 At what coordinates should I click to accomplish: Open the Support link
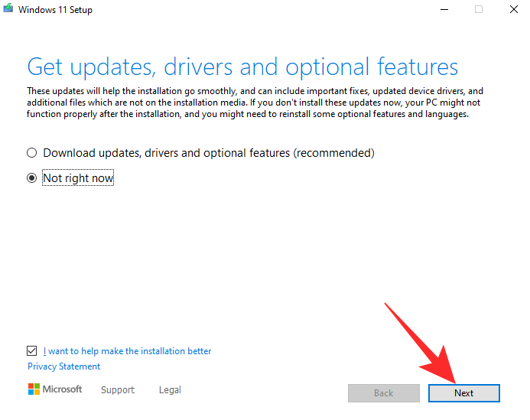[x=118, y=390]
